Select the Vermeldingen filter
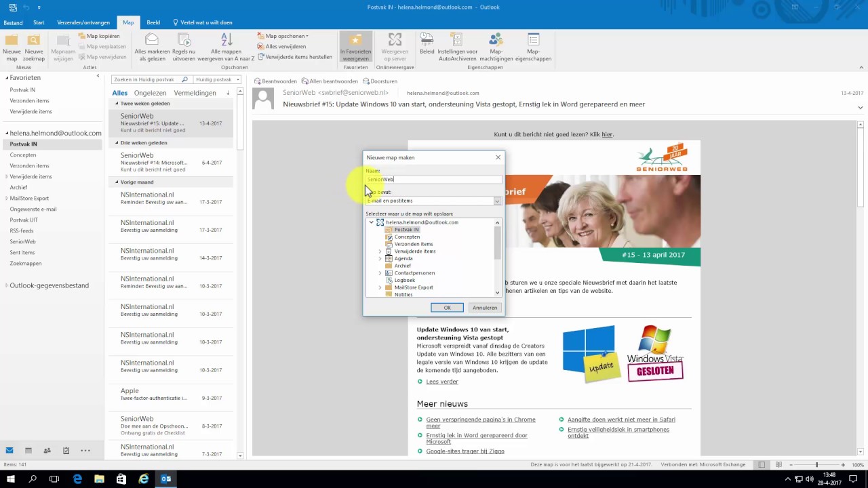The width and height of the screenshot is (868, 488). (195, 93)
